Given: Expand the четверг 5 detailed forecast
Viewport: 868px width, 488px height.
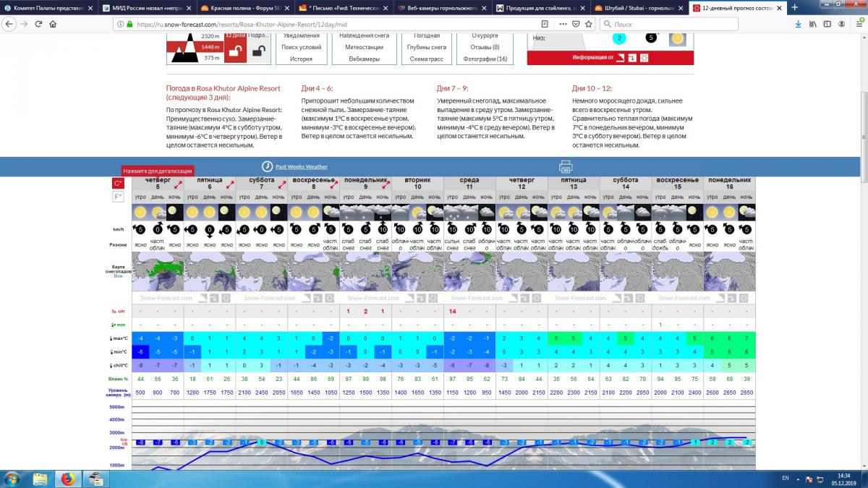Looking at the screenshot, I should [x=178, y=184].
